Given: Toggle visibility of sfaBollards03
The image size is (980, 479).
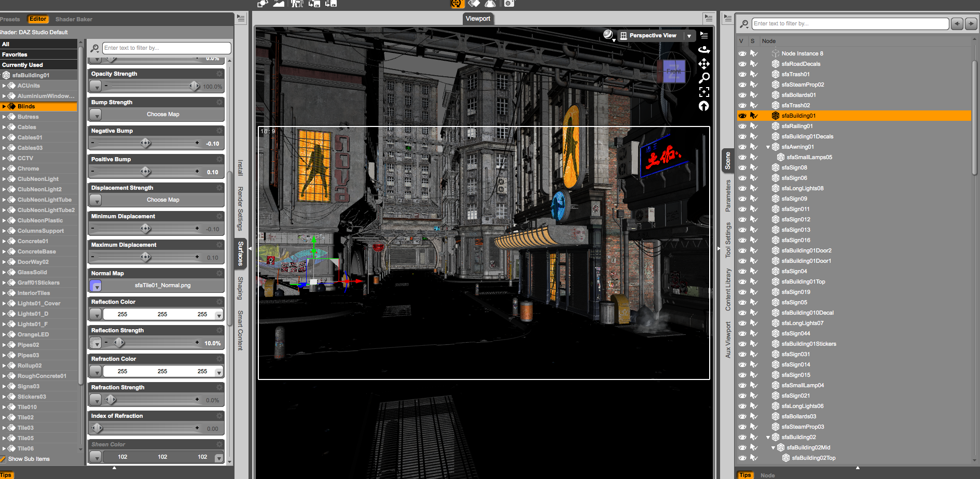Looking at the screenshot, I should tap(742, 416).
